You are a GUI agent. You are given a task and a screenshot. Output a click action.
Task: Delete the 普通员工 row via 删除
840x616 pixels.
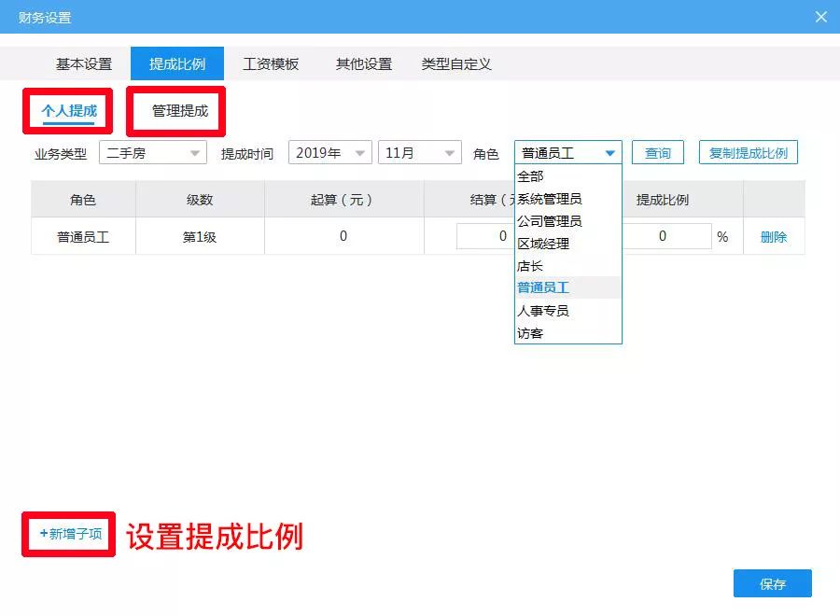tap(773, 236)
